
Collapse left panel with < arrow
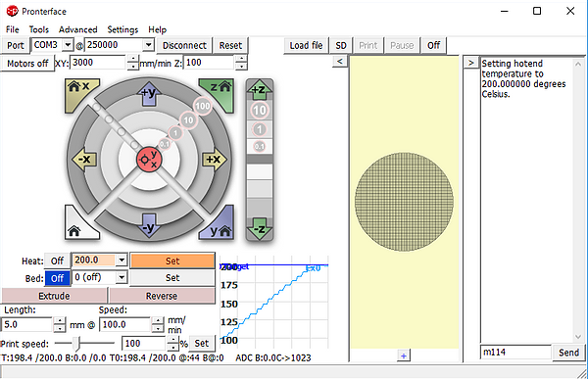tap(340, 61)
